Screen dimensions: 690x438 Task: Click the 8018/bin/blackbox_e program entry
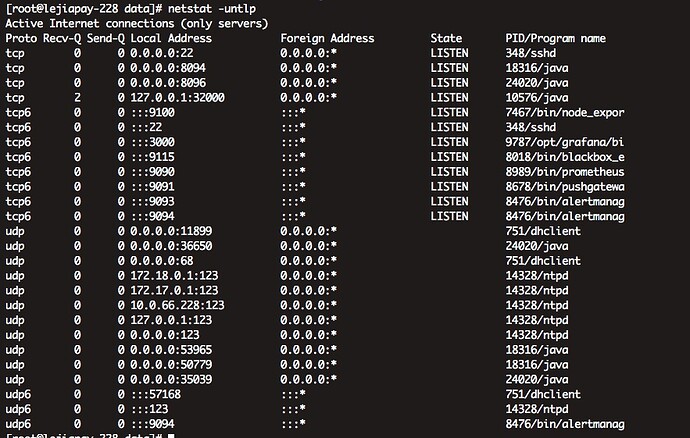pos(565,157)
